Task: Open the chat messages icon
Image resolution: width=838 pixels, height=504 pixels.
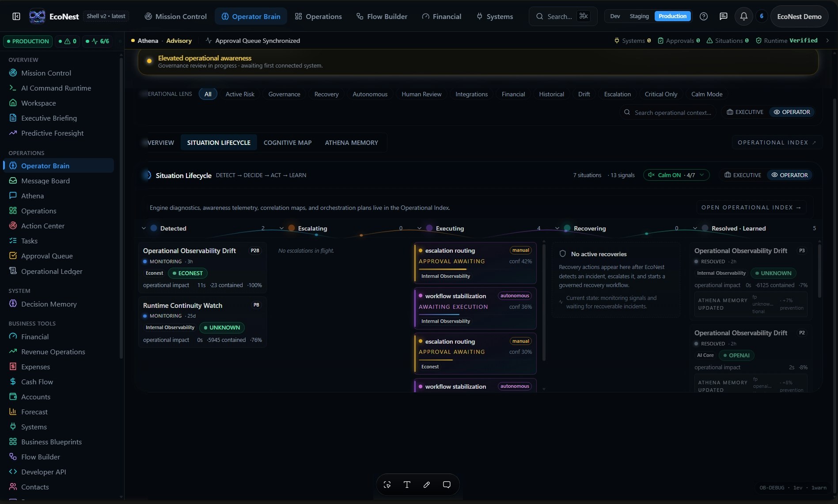Action: [723, 16]
